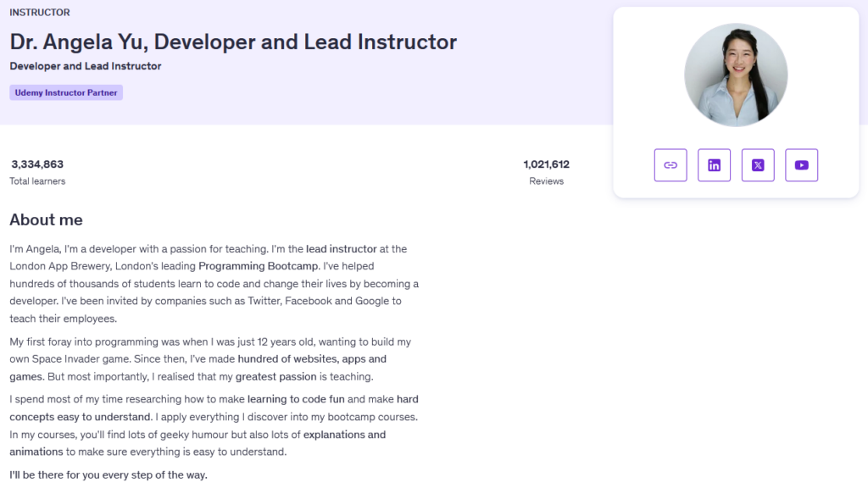Click the '3,334,863 Total learners' statistic
The height and width of the screenshot is (488, 868).
pos(37,172)
